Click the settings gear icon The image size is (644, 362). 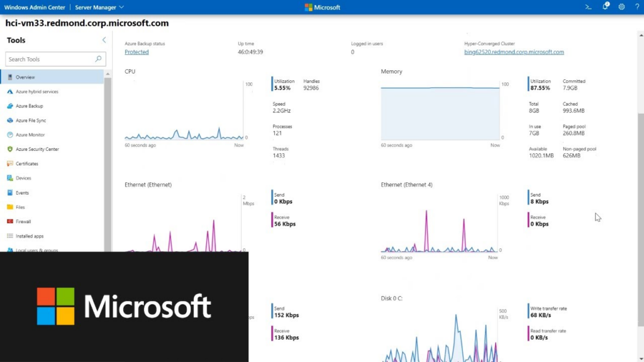[621, 7]
